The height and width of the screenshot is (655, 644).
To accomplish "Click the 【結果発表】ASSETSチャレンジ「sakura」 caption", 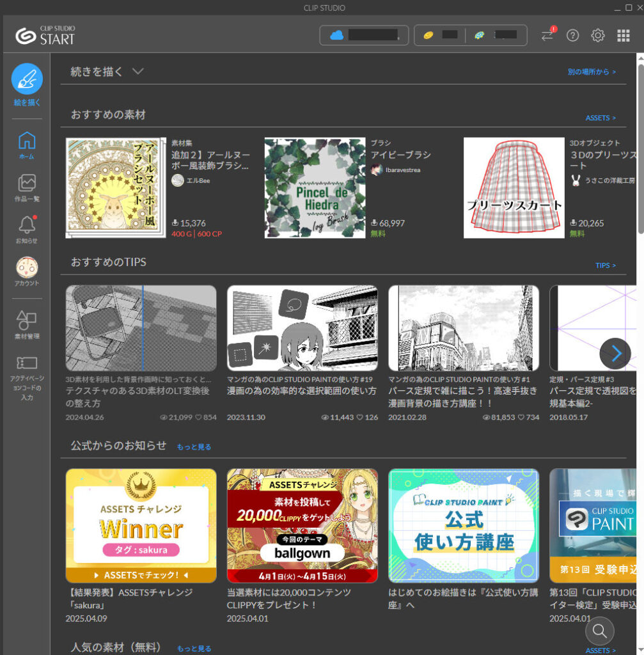I will [129, 599].
